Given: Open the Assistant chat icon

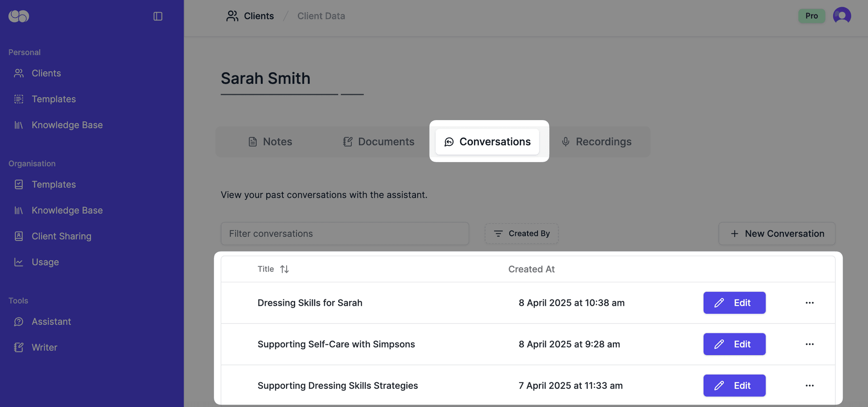Looking at the screenshot, I should point(19,321).
